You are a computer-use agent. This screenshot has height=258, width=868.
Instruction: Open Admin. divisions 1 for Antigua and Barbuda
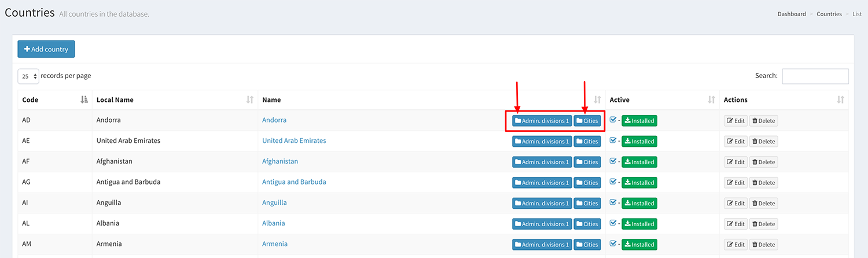click(x=542, y=183)
